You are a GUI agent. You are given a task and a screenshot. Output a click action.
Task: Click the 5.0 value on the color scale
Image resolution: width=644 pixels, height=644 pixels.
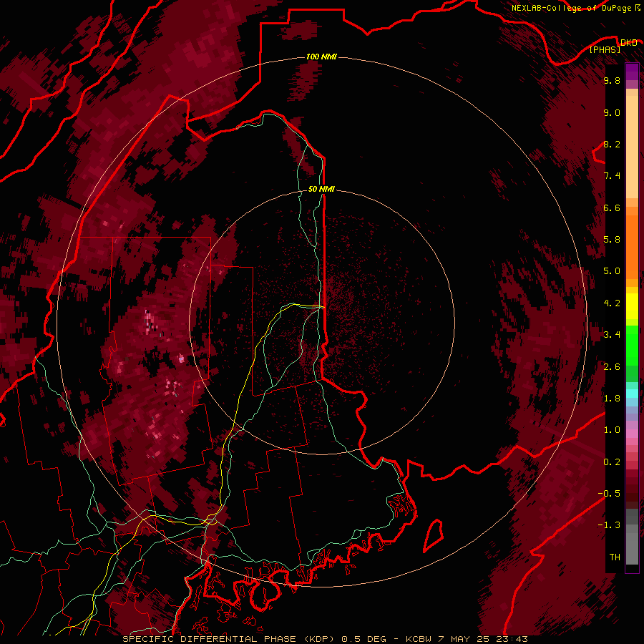point(612,271)
